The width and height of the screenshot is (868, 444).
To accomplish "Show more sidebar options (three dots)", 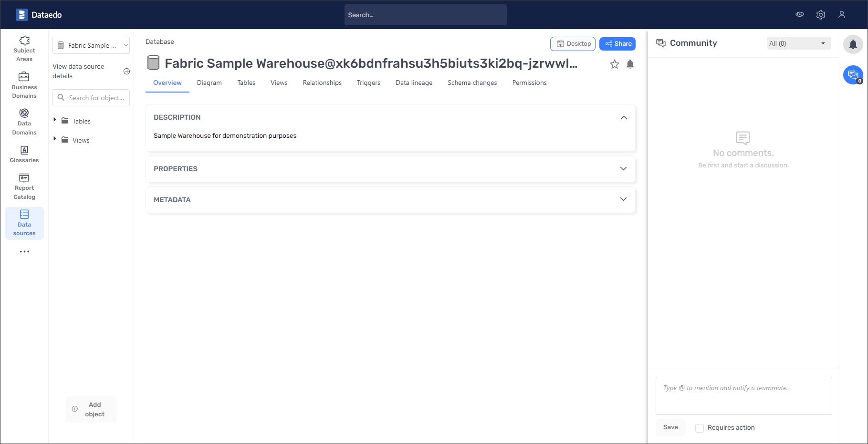I will point(24,251).
